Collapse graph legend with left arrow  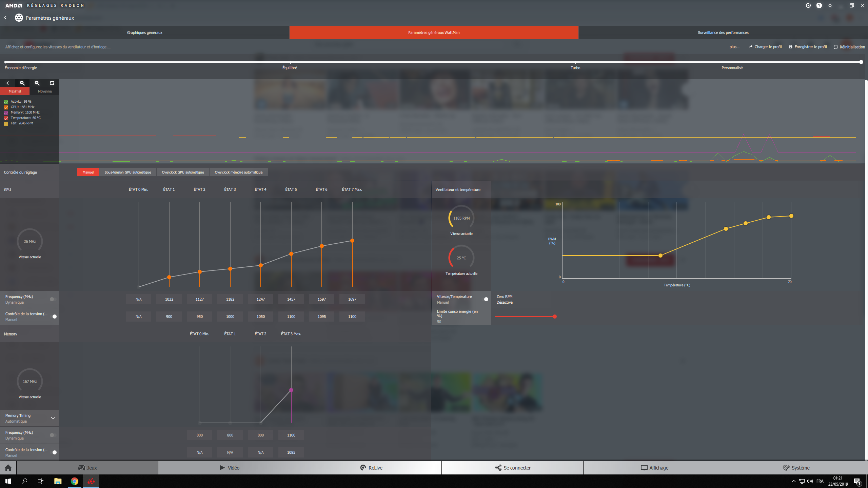(x=7, y=83)
